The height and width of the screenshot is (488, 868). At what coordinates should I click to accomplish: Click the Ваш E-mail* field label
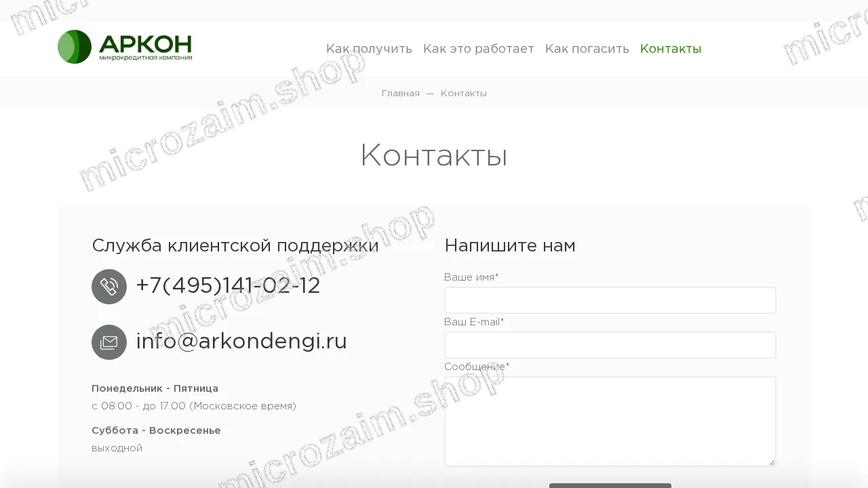click(474, 322)
